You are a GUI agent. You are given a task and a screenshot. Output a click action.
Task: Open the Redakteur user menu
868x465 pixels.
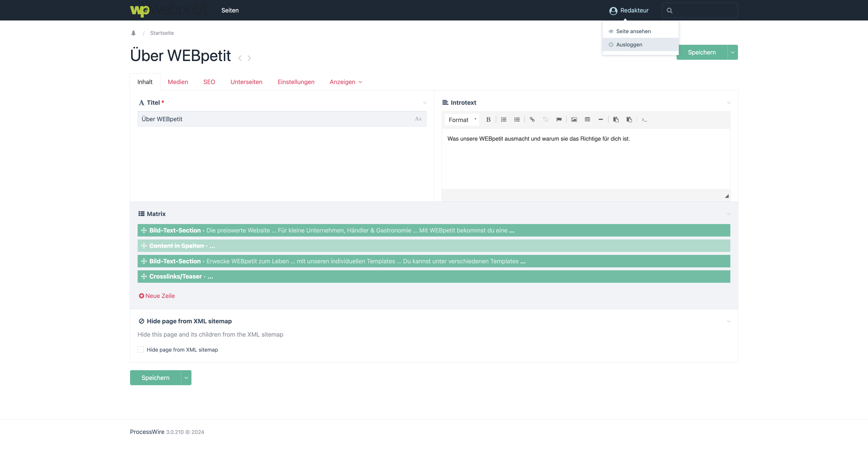coord(629,11)
